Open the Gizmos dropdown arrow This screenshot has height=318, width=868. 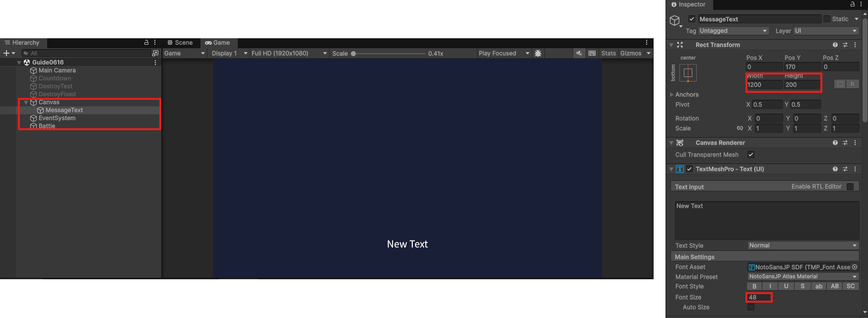pos(649,53)
